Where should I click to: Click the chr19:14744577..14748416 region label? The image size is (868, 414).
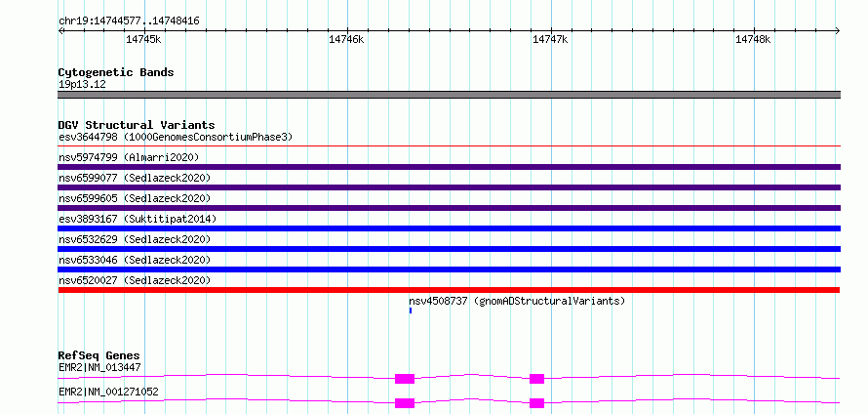pyautogui.click(x=129, y=21)
